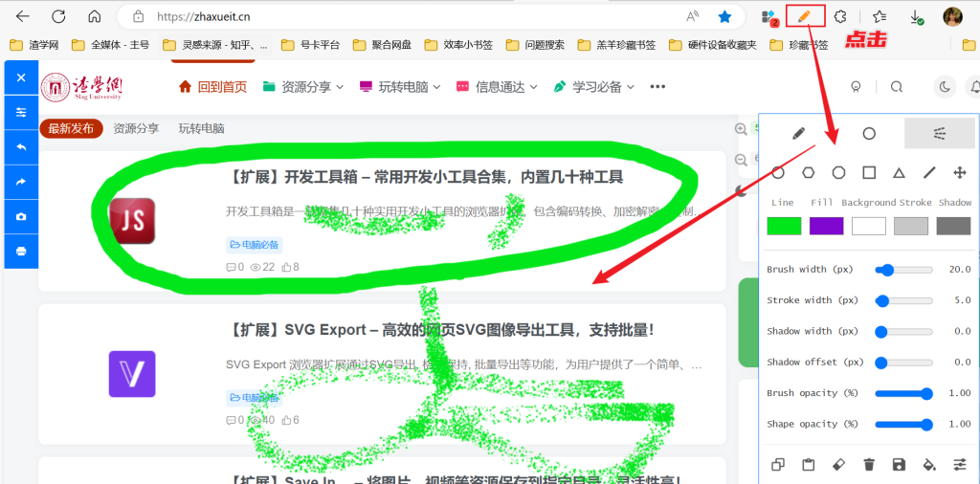Screen dimensions: 980x484
Task: Click the browser profile avatar
Action: 952,17
